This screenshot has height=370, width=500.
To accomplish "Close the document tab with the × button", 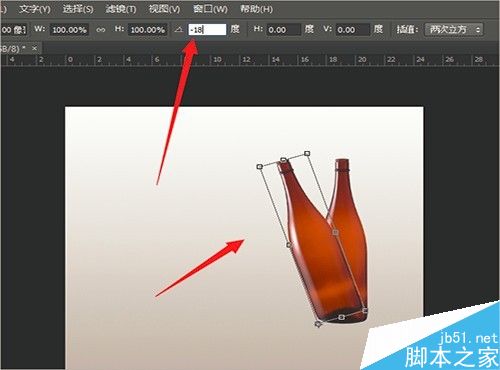I will (x=34, y=49).
